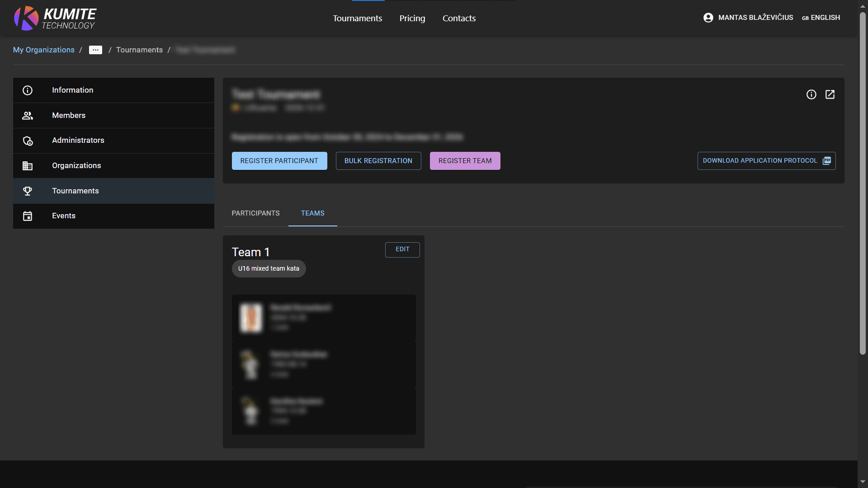Click the user account avatar icon

click(708, 18)
